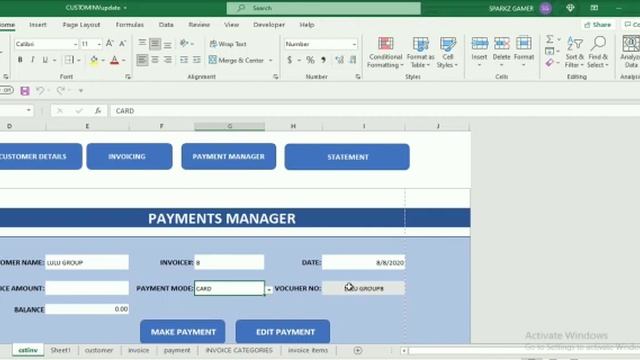The height and width of the screenshot is (360, 640).
Task: Click the INVOICING navigation button
Action: click(x=129, y=156)
